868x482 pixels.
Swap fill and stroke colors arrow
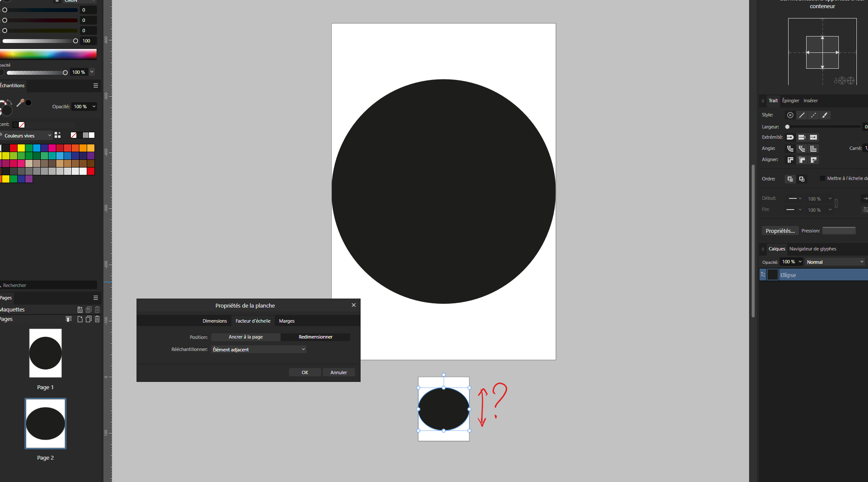click(9, 102)
